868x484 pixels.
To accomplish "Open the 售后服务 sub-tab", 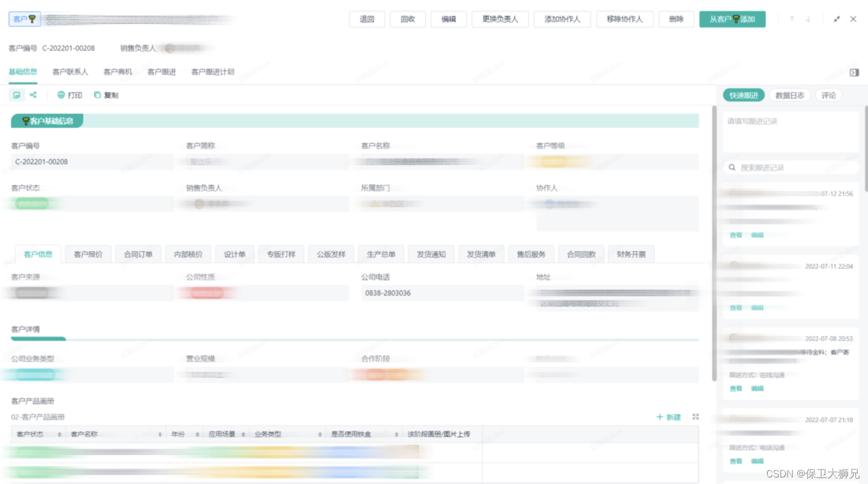I will [531, 255].
